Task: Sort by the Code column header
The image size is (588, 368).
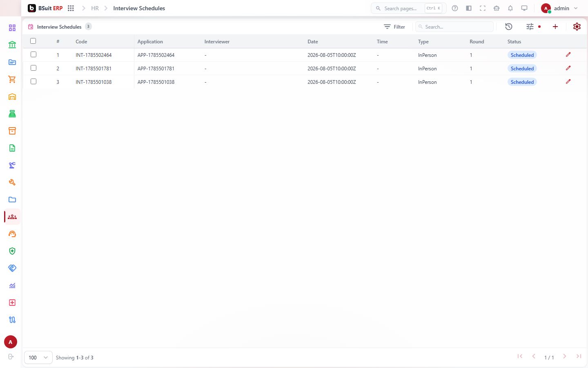Action: (81, 42)
